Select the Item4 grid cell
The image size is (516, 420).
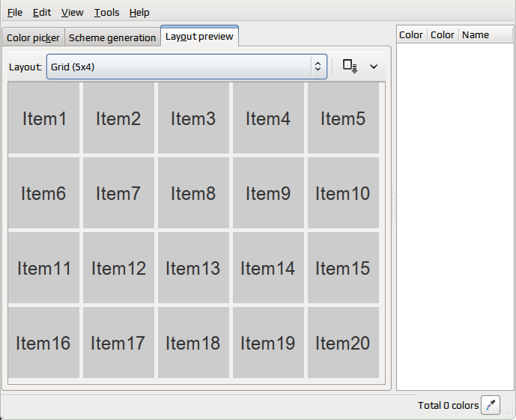point(269,118)
